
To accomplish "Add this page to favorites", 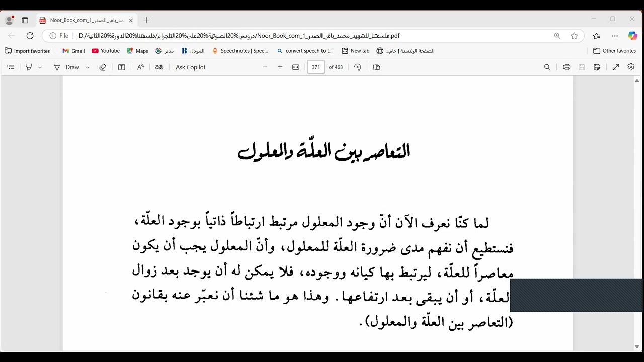I will tap(574, 36).
